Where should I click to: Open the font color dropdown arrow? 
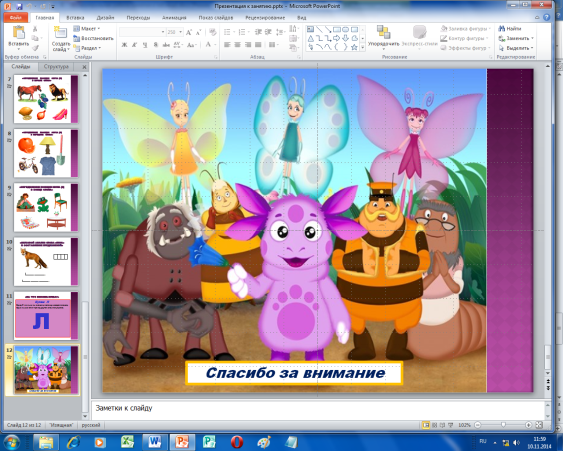coord(215,45)
